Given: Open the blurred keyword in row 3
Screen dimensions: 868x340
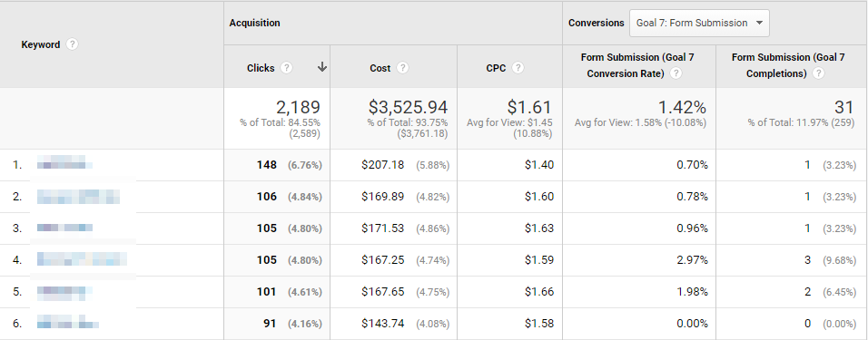Looking at the screenshot, I should click(64, 228).
